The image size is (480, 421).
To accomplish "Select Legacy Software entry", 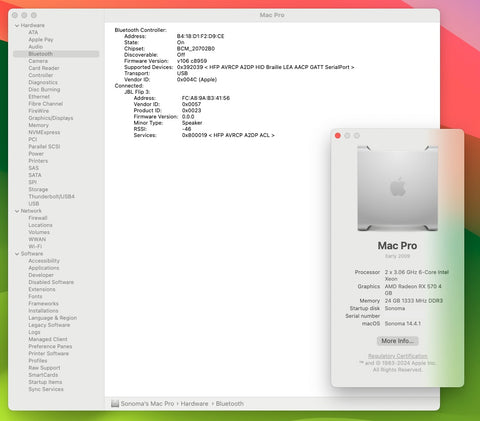I will (49, 325).
